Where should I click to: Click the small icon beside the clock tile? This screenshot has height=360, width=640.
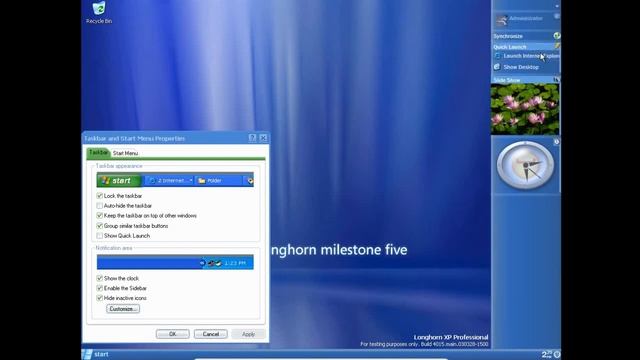[x=556, y=142]
